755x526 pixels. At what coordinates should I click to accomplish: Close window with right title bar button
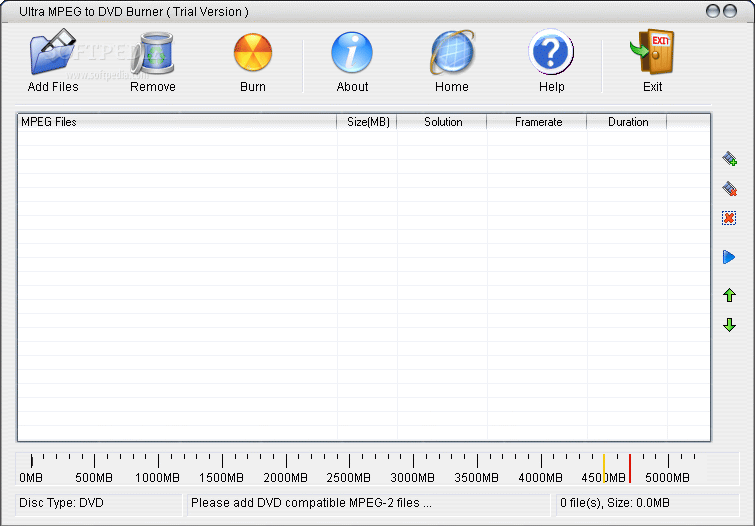pyautogui.click(x=730, y=11)
